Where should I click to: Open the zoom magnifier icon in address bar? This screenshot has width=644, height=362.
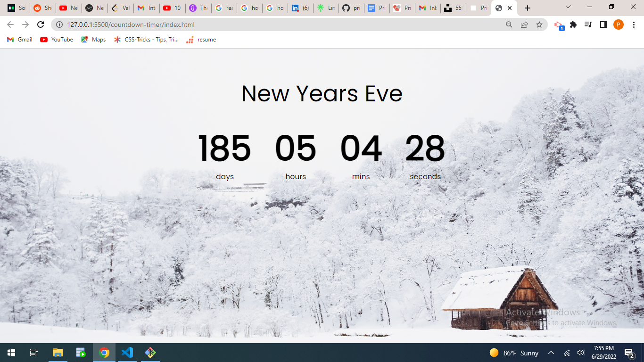click(x=509, y=25)
